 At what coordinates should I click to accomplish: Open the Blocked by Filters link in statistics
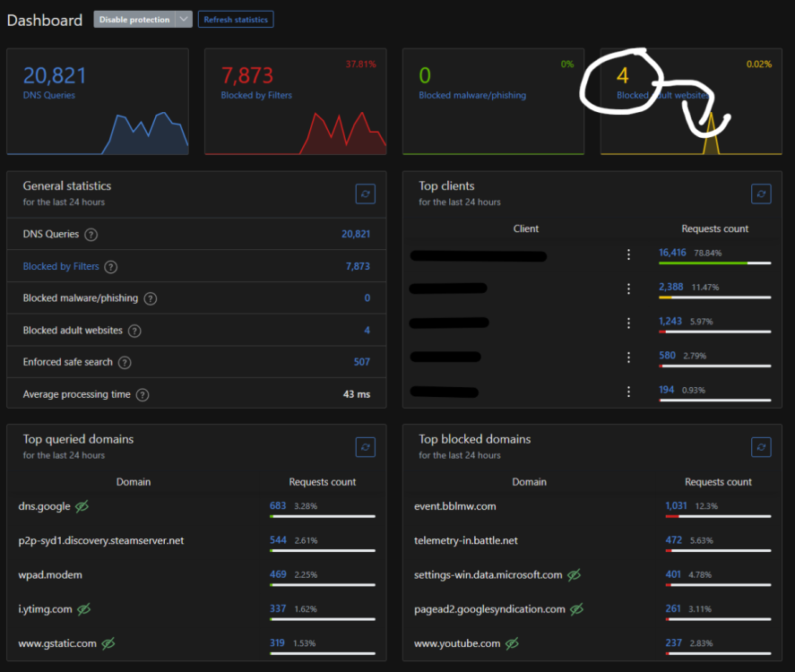pyautogui.click(x=61, y=266)
